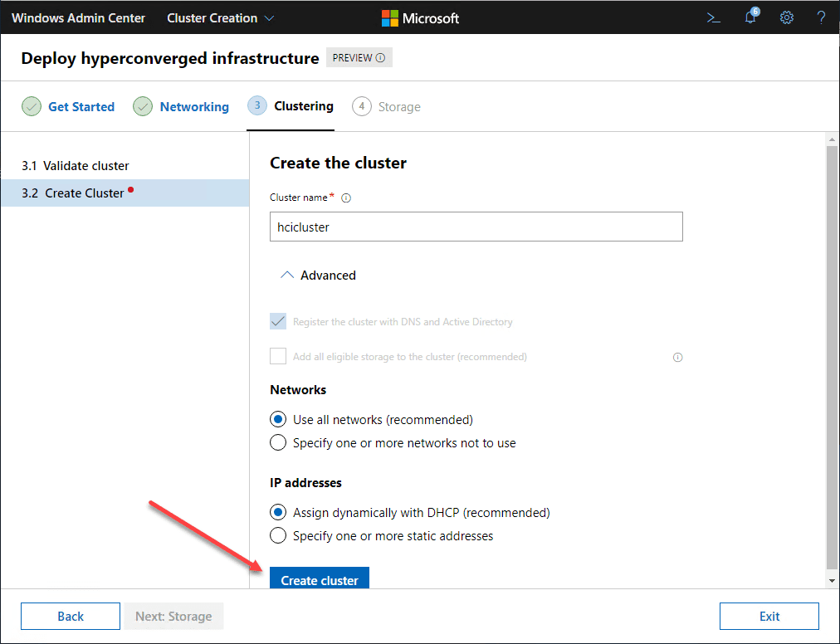Viewport: 840px width, 644px height.
Task: Open the settings gear
Action: coord(786,17)
